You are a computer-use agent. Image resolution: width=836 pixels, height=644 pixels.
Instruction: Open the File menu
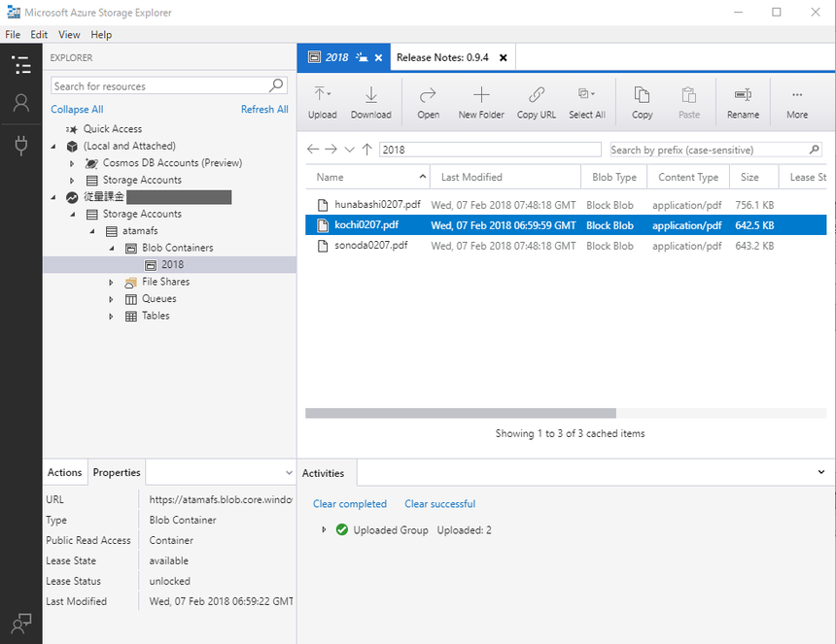tap(13, 35)
